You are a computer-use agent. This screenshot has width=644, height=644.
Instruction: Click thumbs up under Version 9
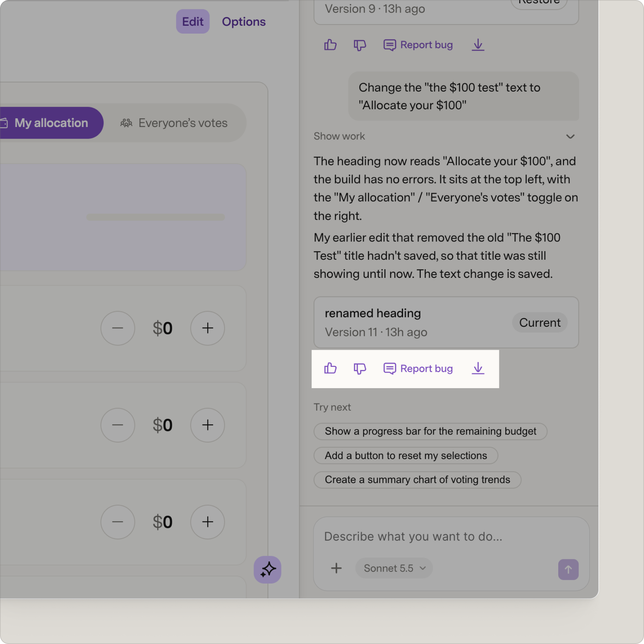[x=330, y=45]
